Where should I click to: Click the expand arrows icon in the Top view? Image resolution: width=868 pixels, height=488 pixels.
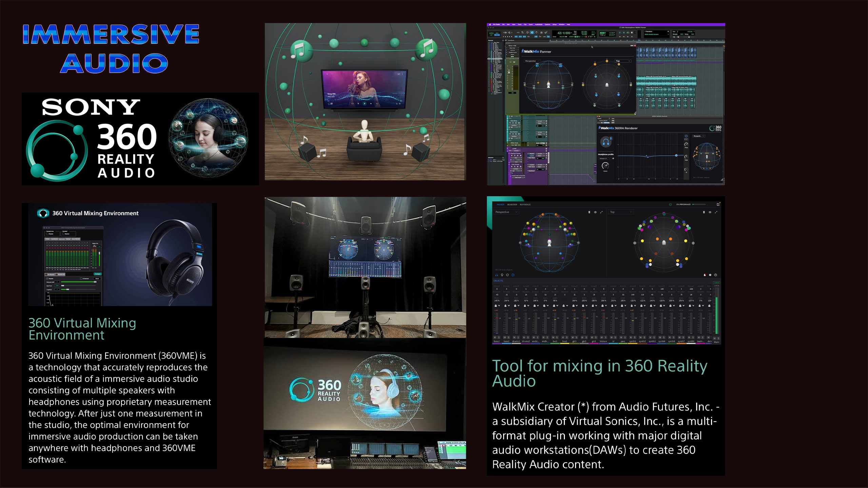(716, 212)
